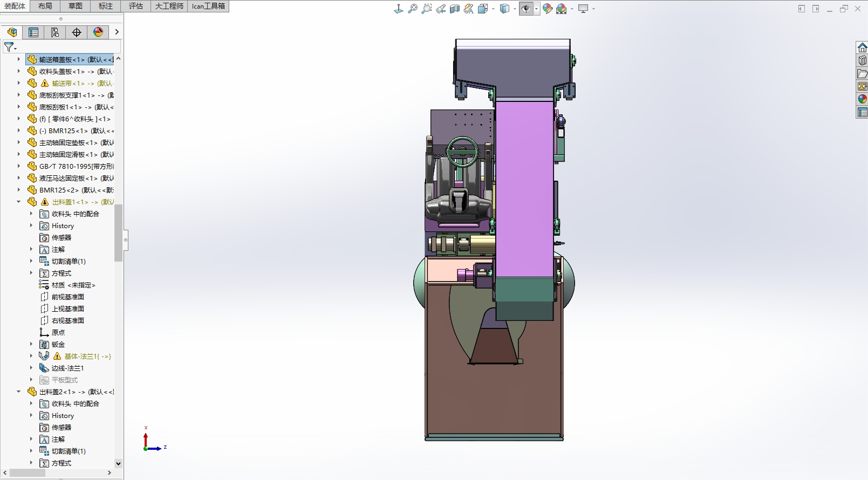Open the View Orientation dropdown arrow
The width and height of the screenshot is (868, 480).
493,9
